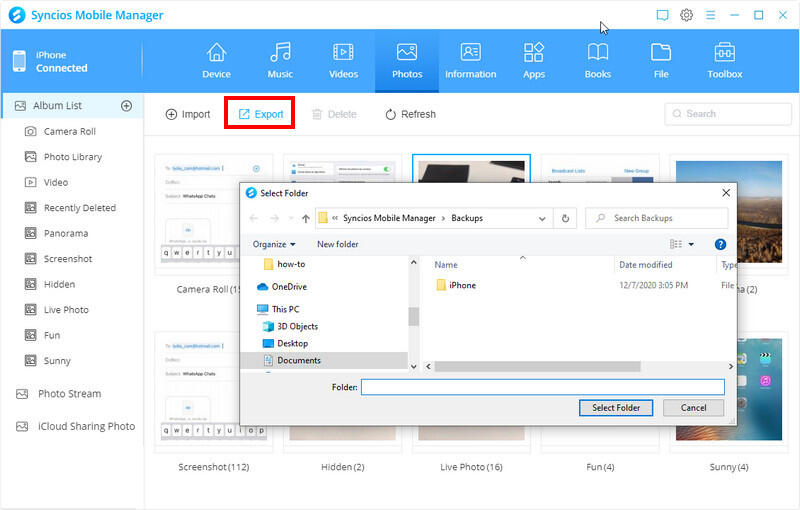Click the Folder name input field
The width and height of the screenshot is (800, 510).
[542, 387]
